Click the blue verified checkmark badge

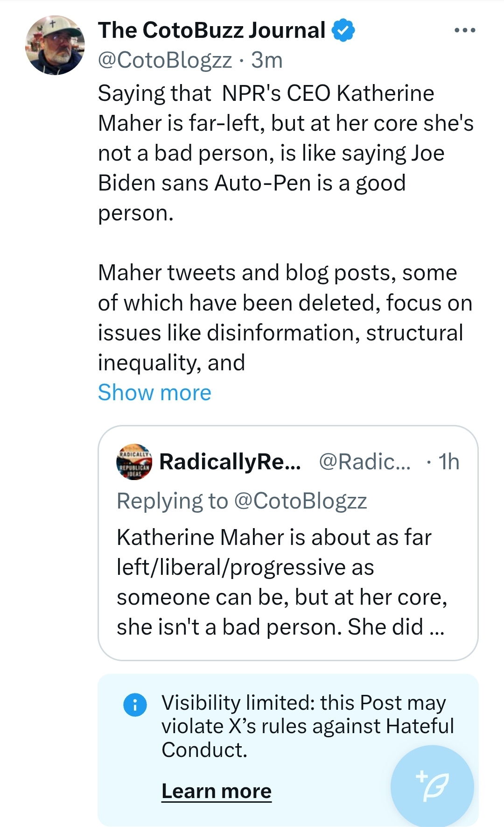[x=343, y=30]
